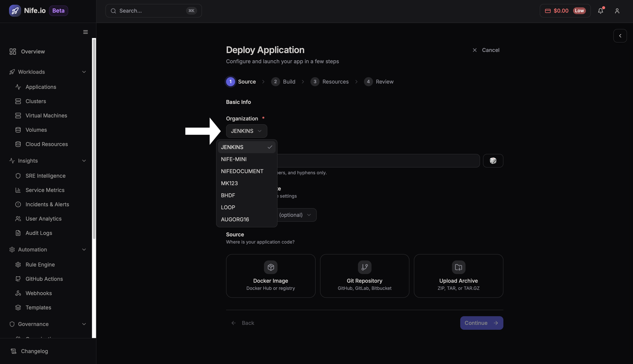Screen dimensions: 633x364
Task: Click the dice random name generator
Action: point(493,161)
